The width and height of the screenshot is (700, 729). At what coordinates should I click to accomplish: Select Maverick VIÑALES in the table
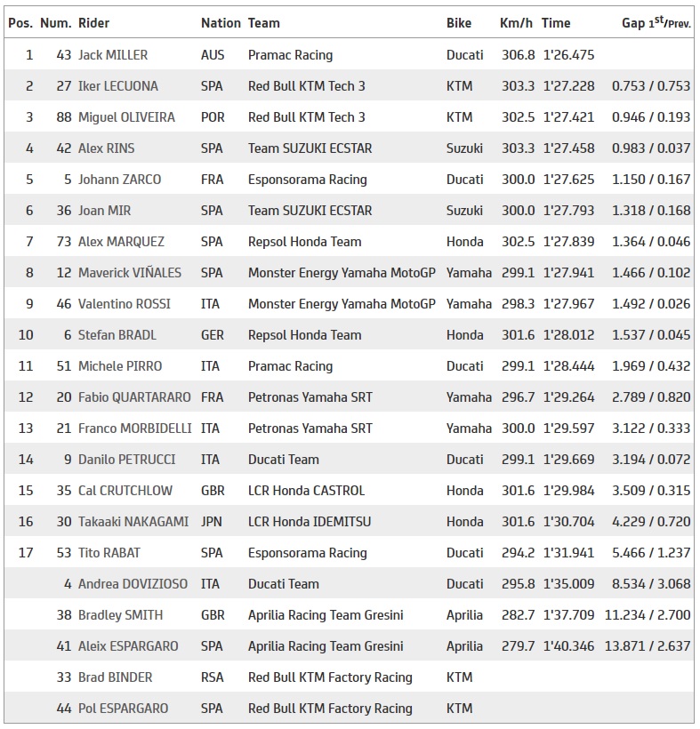pyautogui.click(x=130, y=273)
